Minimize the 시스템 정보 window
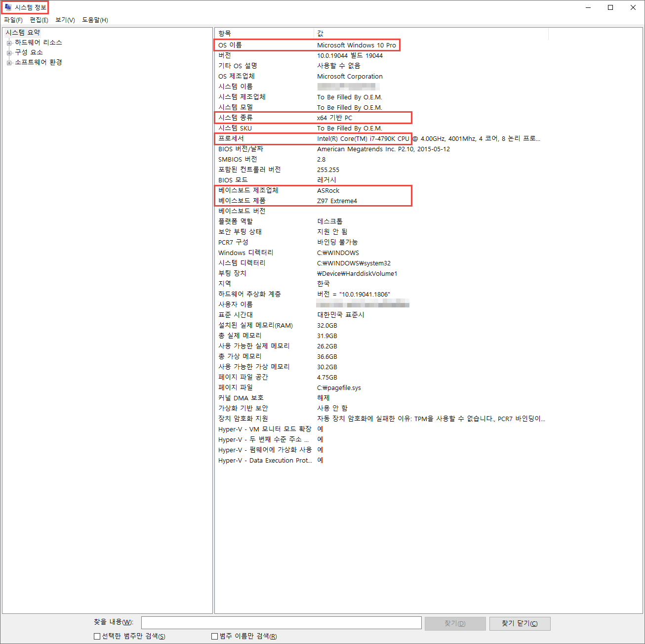 click(588, 7)
